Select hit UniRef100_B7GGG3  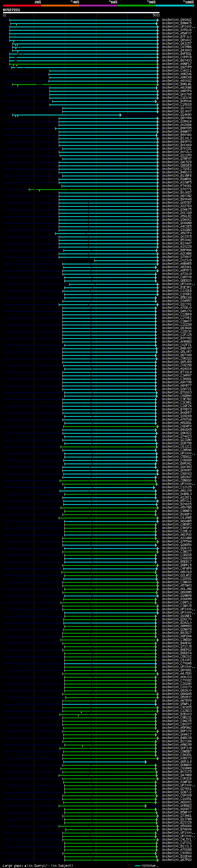177,393
